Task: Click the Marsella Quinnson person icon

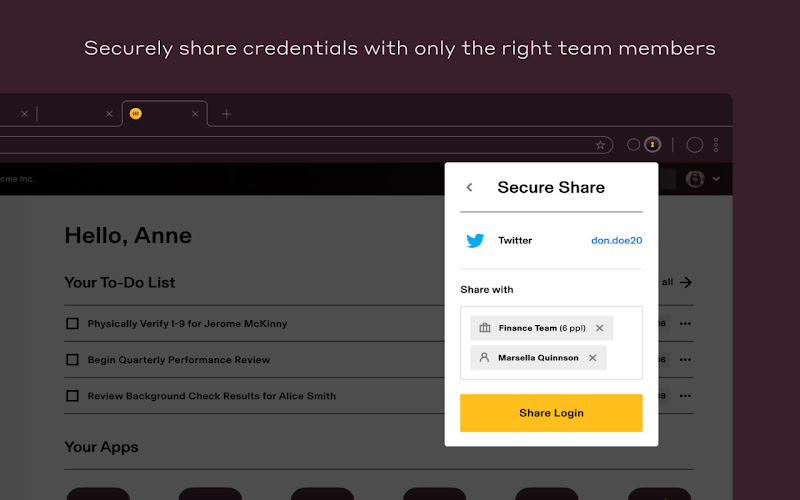Action: [484, 357]
